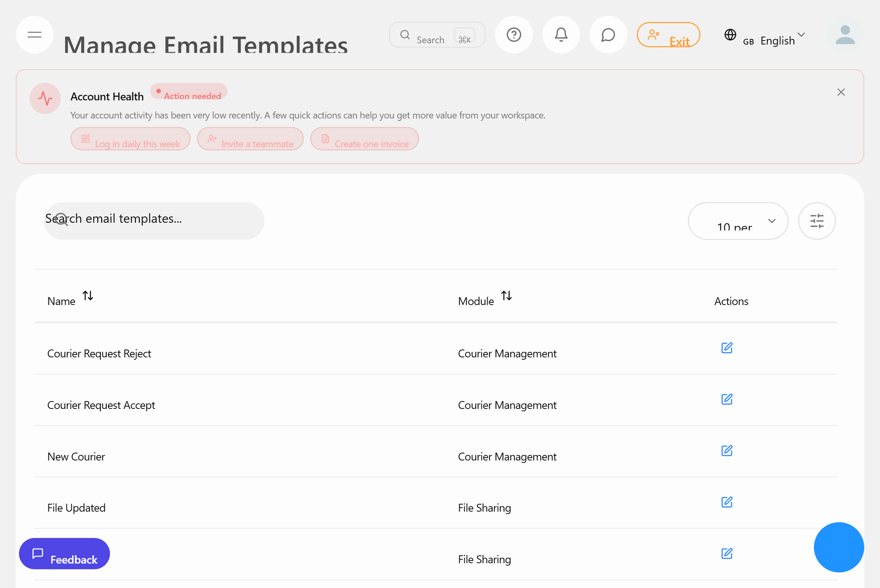This screenshot has width=880, height=588.
Task: Edit the Courier Request Reject template
Action: tap(727, 348)
